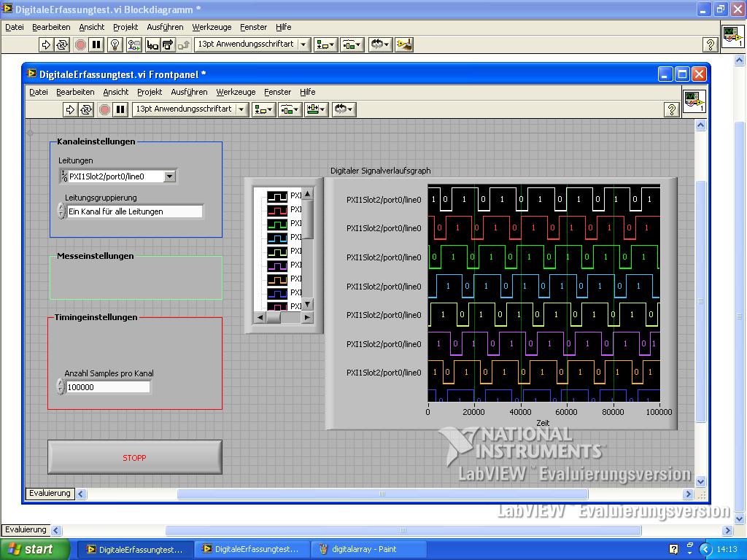The height and width of the screenshot is (560, 747).
Task: Click Pause button in Frontpanel toolbar
Action: (x=120, y=109)
